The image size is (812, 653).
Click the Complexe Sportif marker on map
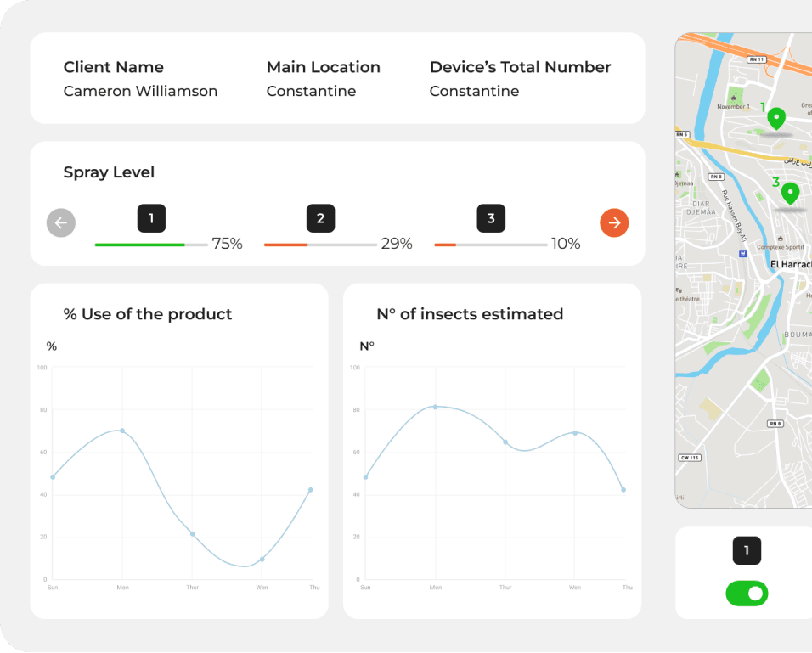click(743, 253)
